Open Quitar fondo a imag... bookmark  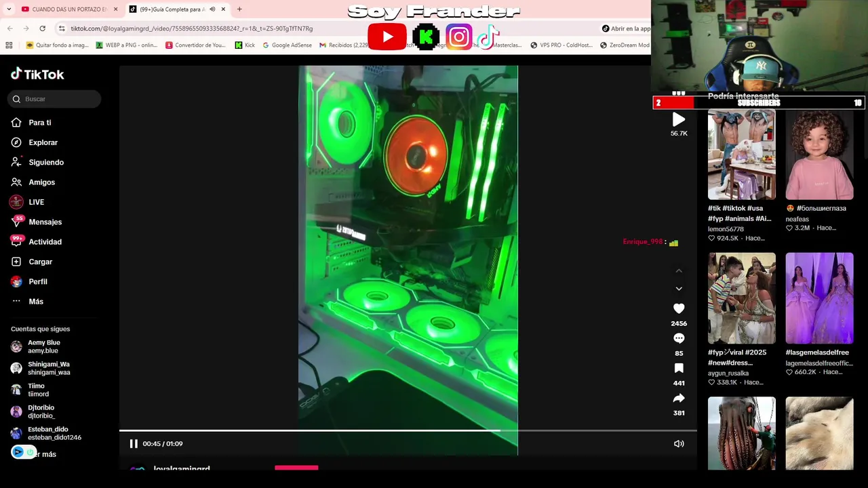58,45
